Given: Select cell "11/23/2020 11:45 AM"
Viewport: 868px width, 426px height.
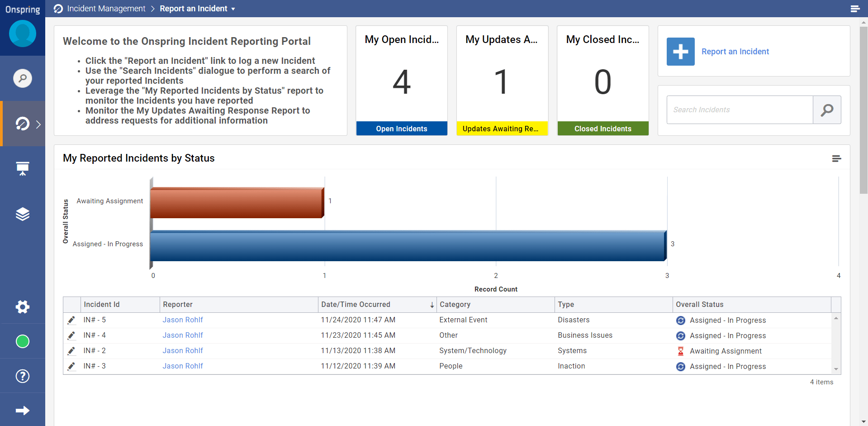Looking at the screenshot, I should (x=377, y=335).
